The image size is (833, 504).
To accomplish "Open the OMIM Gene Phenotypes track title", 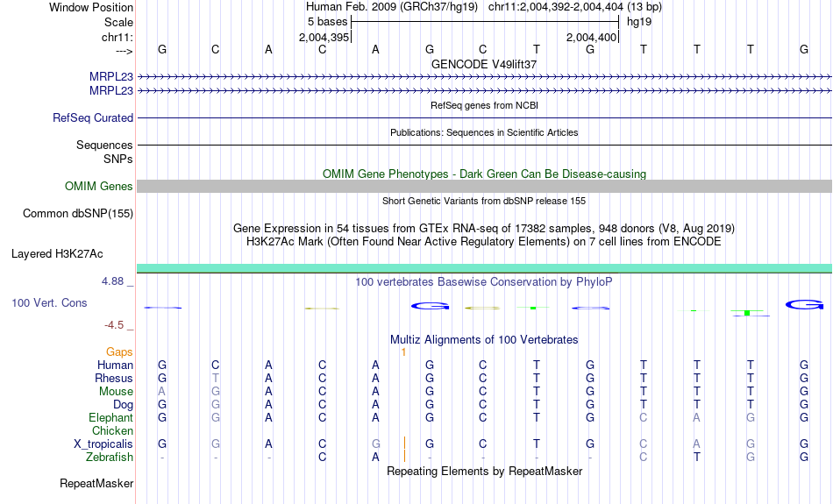I will point(484,174).
